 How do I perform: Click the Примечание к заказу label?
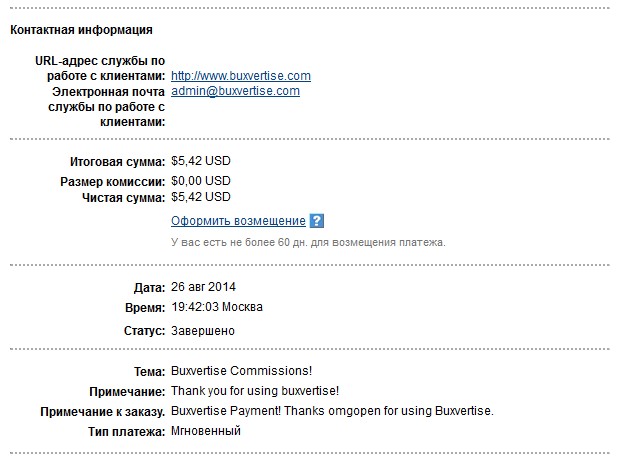102,411
